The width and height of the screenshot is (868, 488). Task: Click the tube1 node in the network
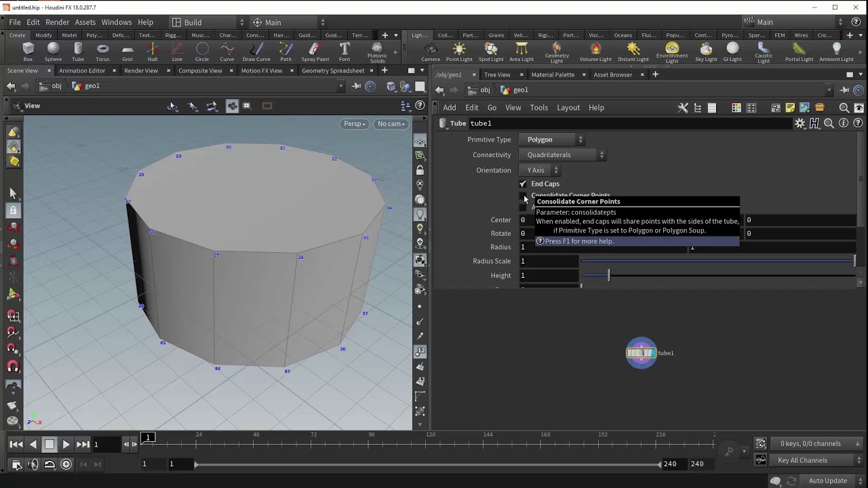[641, 352]
